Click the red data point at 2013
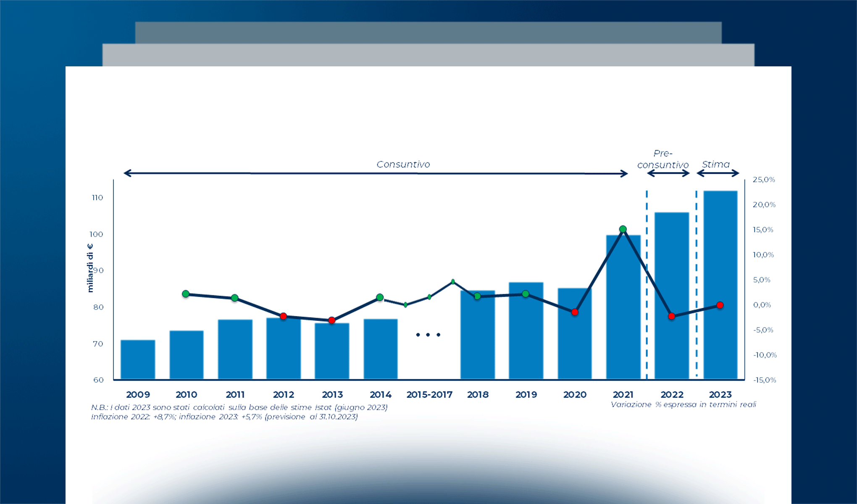 pos(331,320)
